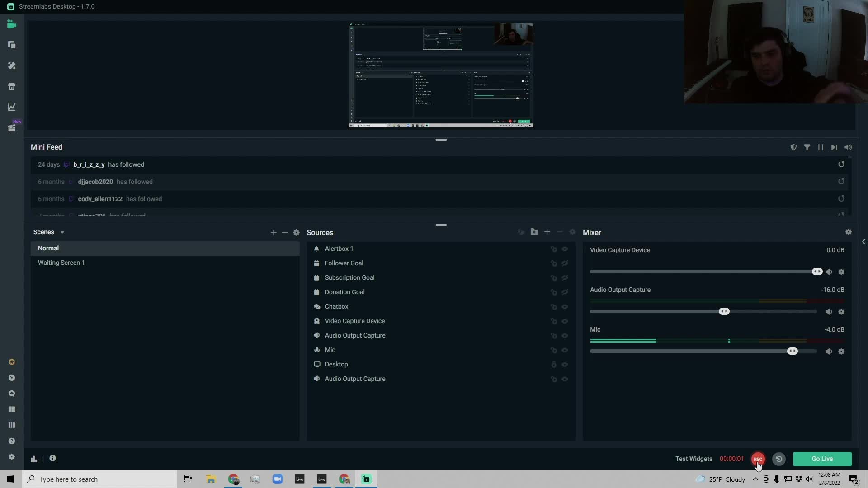The width and height of the screenshot is (868, 488).
Task: Open the App Store sidebar icon
Action: [x=12, y=86]
